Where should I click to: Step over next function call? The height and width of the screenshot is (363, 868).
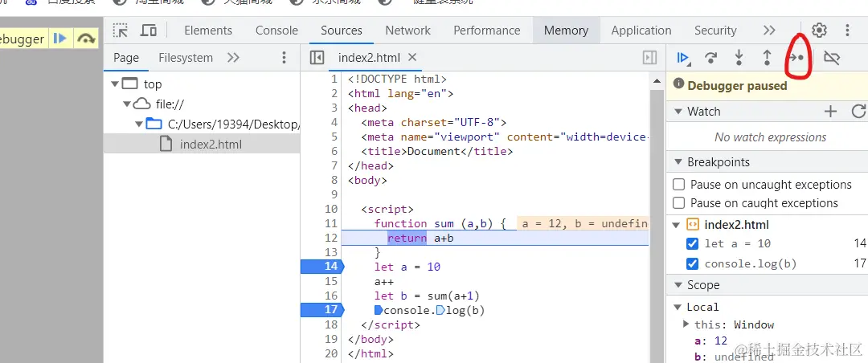(710, 57)
